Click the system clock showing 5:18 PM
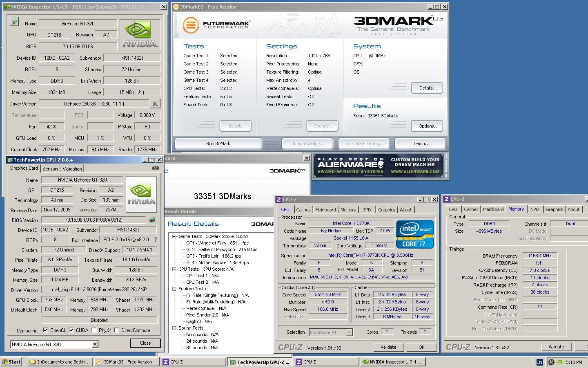This screenshot has height=368, width=588. 574,362
